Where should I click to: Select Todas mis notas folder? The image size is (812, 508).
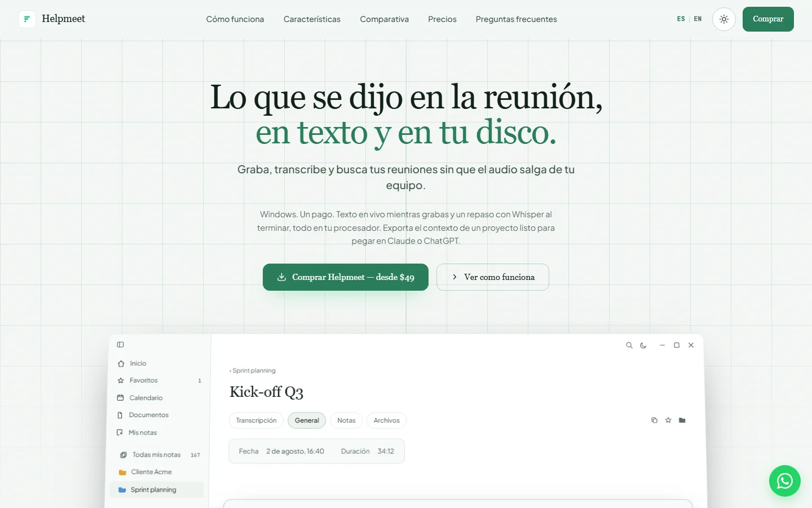coord(160,455)
